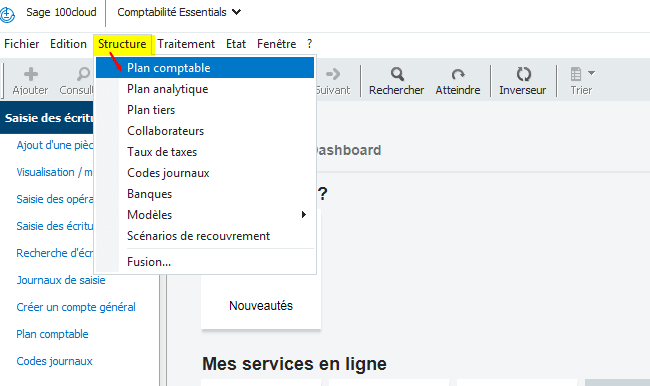Click the Atteindre toolbar icon
650x386 pixels.
coord(458,74)
